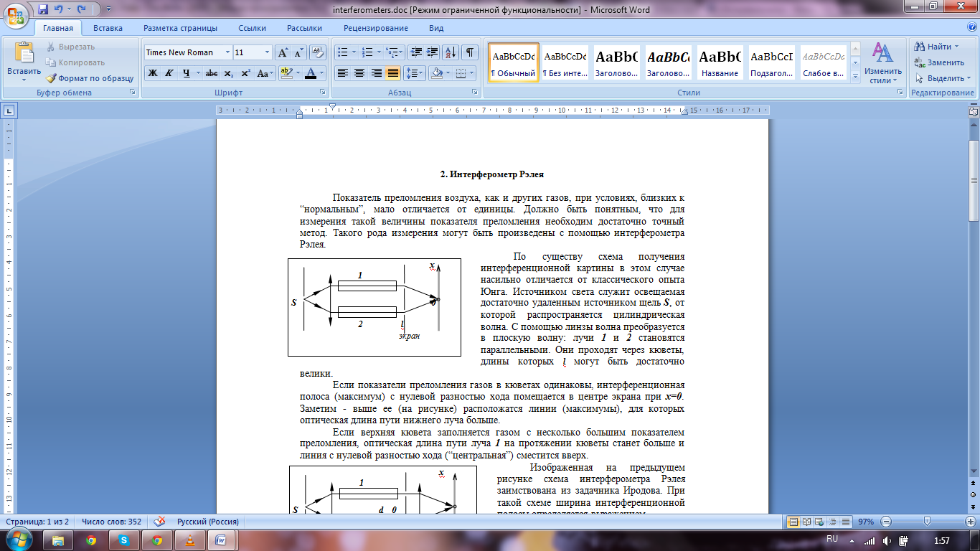980x551 pixels.
Task: Click the superscript x² icon
Action: [245, 73]
